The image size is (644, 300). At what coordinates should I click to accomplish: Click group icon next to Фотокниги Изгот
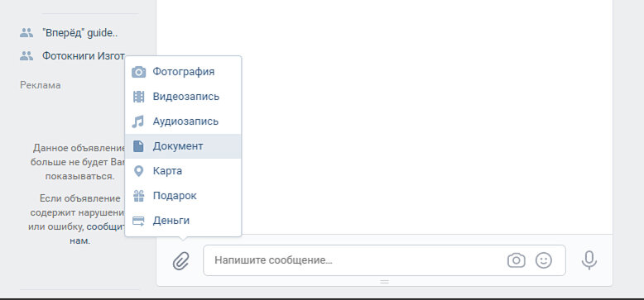point(26,56)
